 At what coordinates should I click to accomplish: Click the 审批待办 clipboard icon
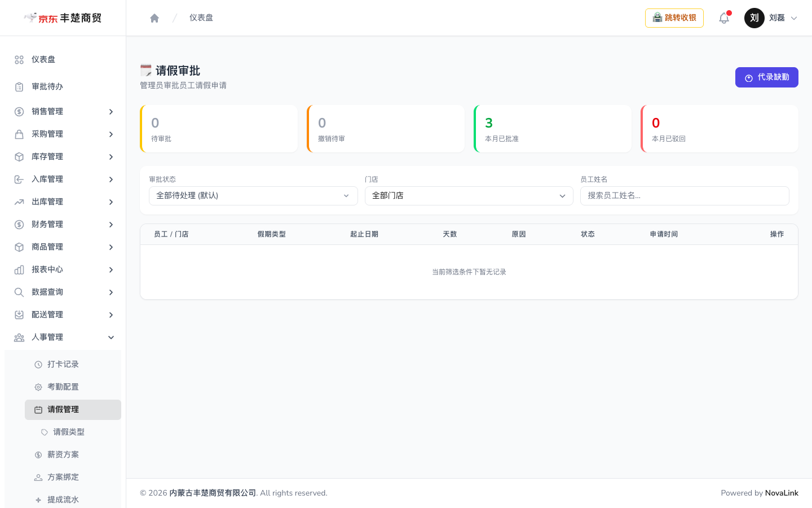tap(19, 87)
